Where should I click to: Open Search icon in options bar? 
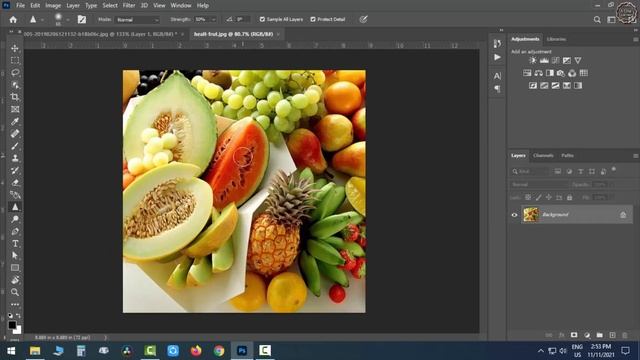(597, 19)
